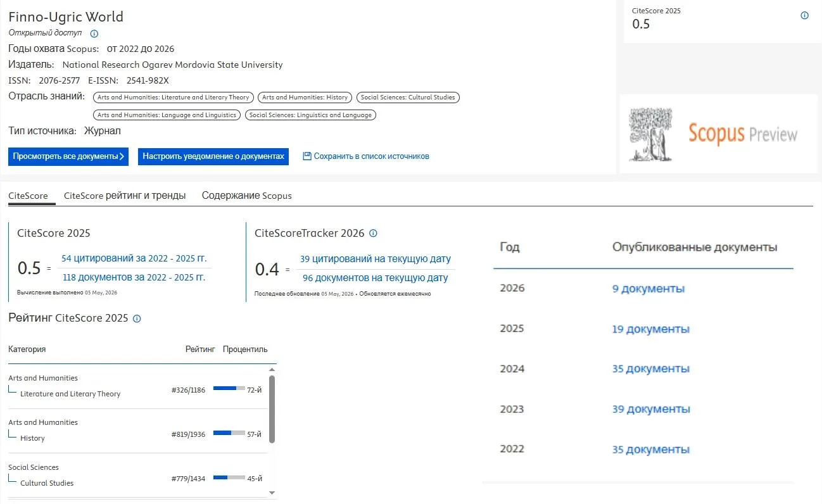Click the Literature and Literary Theory ranking row
The width and height of the screenshot is (822, 504).
pyautogui.click(x=137, y=387)
